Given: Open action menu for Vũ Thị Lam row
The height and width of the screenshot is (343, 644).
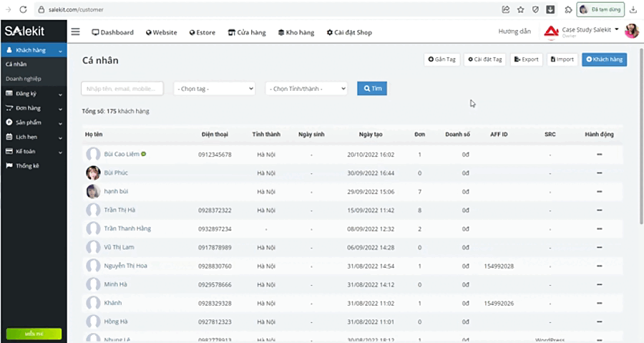Looking at the screenshot, I should pyautogui.click(x=599, y=247).
